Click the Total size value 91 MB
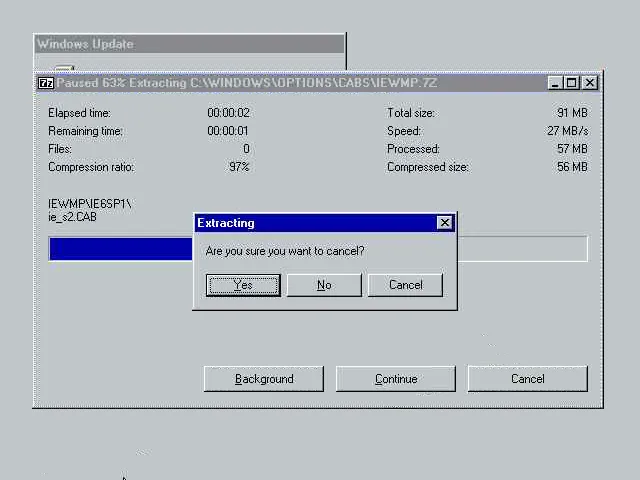The image size is (640, 480). click(x=572, y=113)
